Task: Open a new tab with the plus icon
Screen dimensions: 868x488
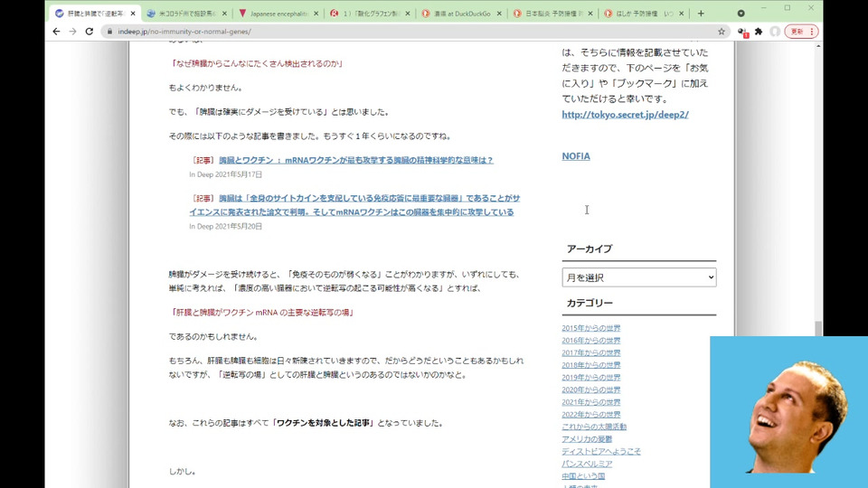Action: pos(701,14)
